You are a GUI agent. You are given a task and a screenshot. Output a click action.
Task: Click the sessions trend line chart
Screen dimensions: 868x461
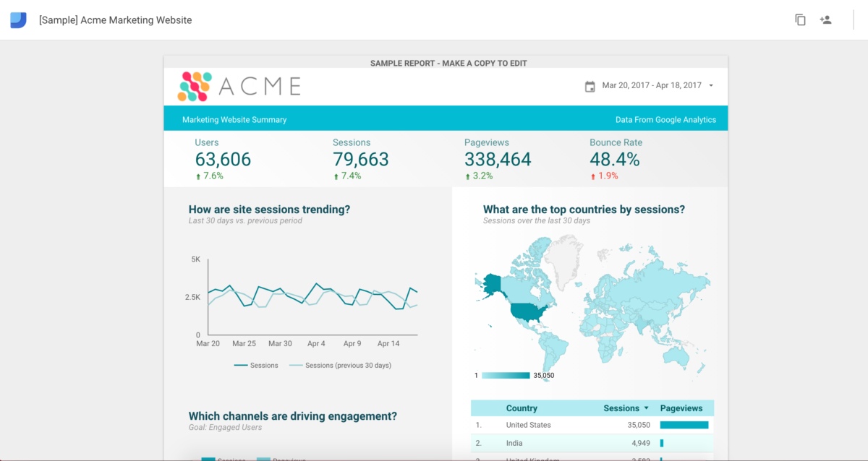click(312, 297)
